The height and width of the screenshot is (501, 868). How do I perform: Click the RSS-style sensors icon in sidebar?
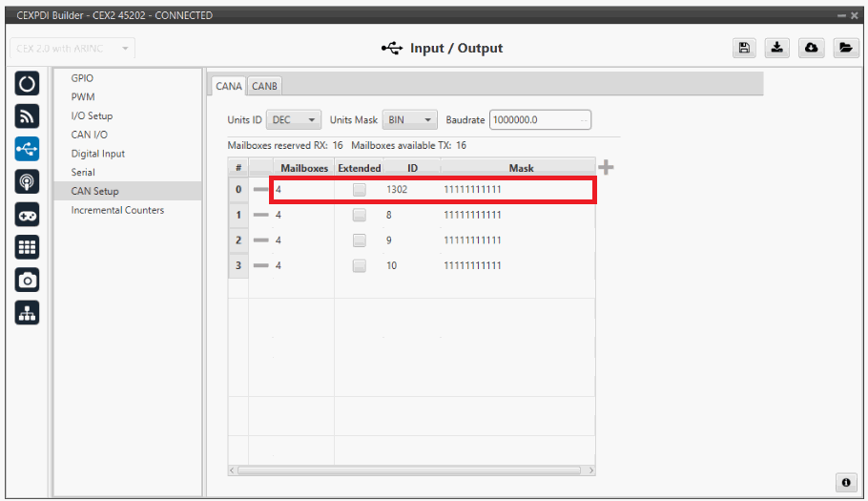tap(27, 115)
